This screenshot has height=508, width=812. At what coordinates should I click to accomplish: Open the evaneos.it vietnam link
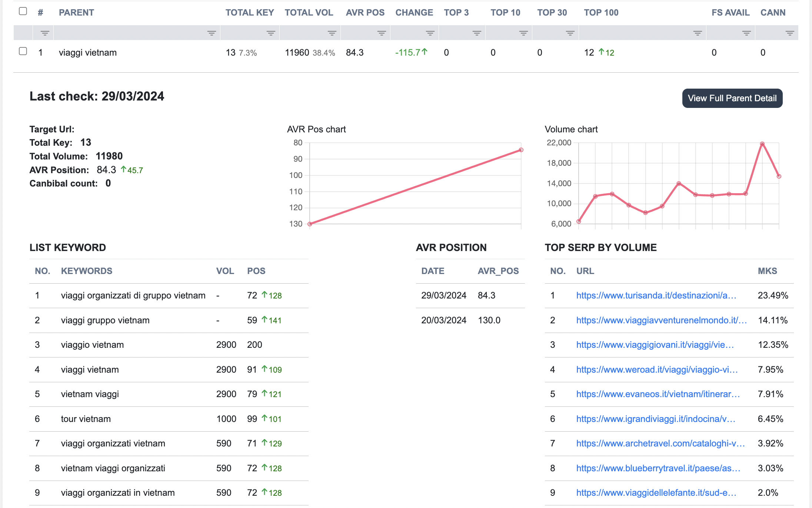[x=658, y=394]
